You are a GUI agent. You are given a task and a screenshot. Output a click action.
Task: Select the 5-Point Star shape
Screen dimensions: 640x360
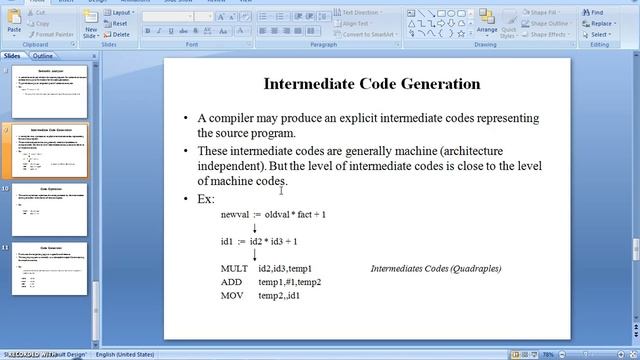(461, 34)
